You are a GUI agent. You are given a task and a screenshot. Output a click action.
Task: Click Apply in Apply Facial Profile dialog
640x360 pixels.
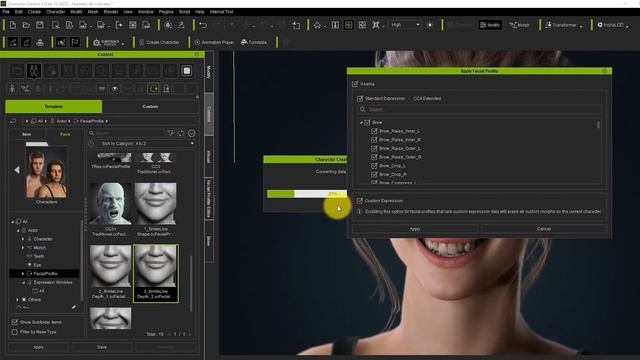[x=415, y=229]
